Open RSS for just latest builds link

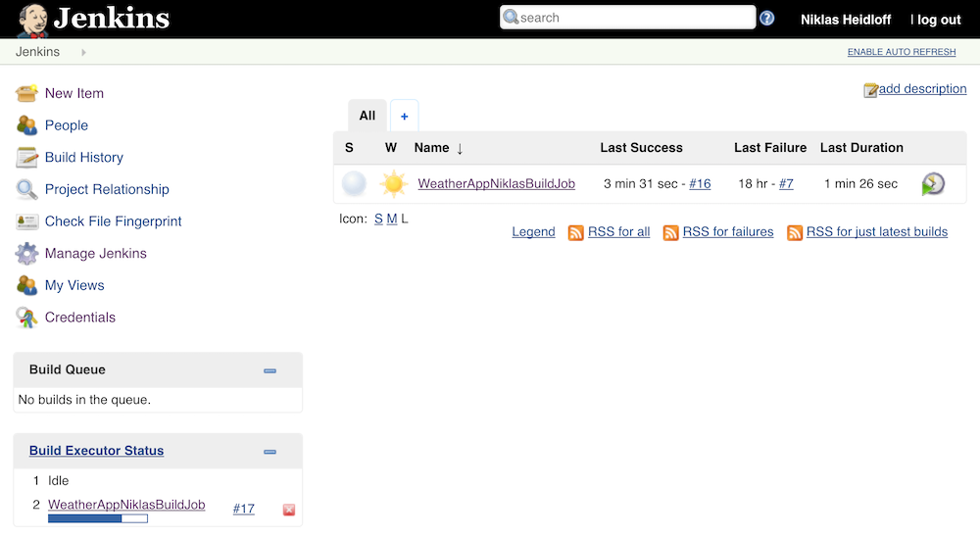click(877, 232)
